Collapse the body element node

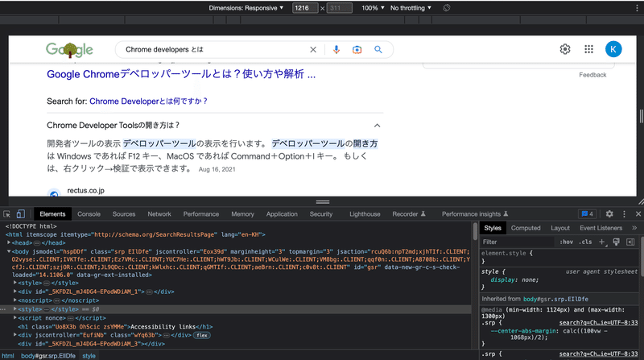[x=9, y=251]
